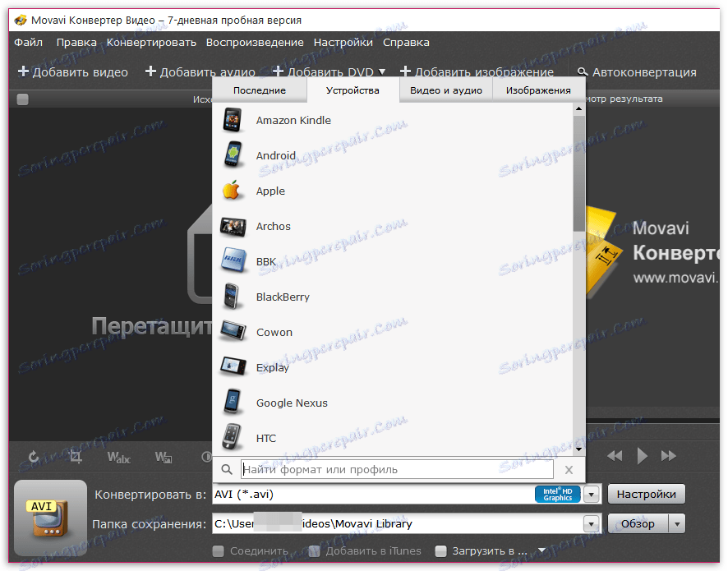Screen dimensions: 728x571
Task: Open the Правка menu
Action: tap(76, 43)
